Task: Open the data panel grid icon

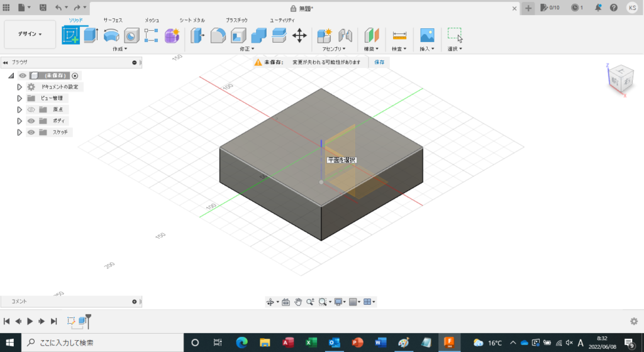Action: click(x=6, y=8)
